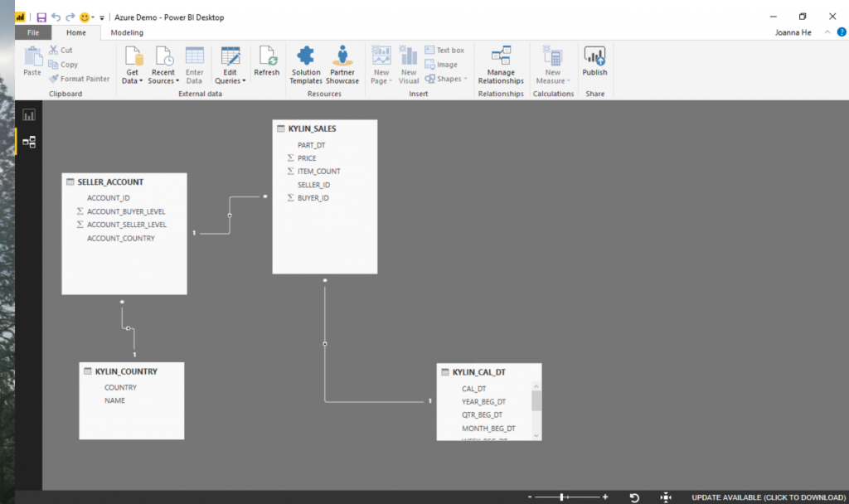Expand the Edit Queries dropdown arrow

click(244, 81)
